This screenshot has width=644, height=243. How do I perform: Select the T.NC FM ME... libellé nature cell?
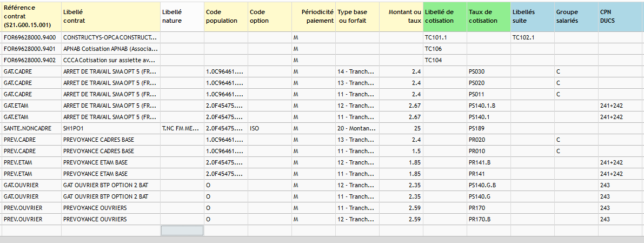[182, 128]
